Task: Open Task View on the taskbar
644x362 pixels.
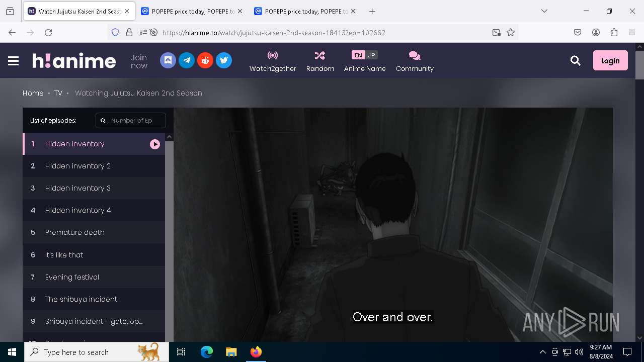Action: (x=181, y=352)
